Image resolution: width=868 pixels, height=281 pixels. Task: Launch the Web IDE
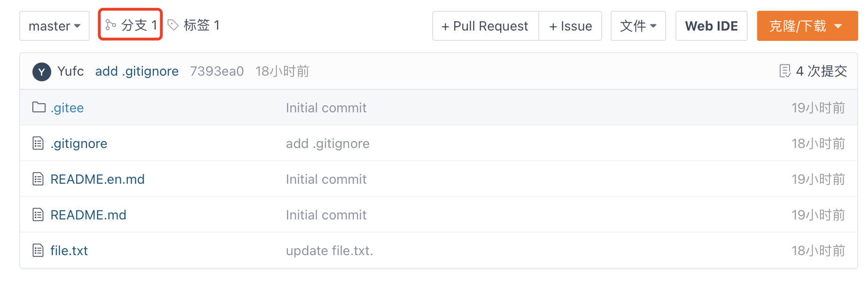[711, 26]
